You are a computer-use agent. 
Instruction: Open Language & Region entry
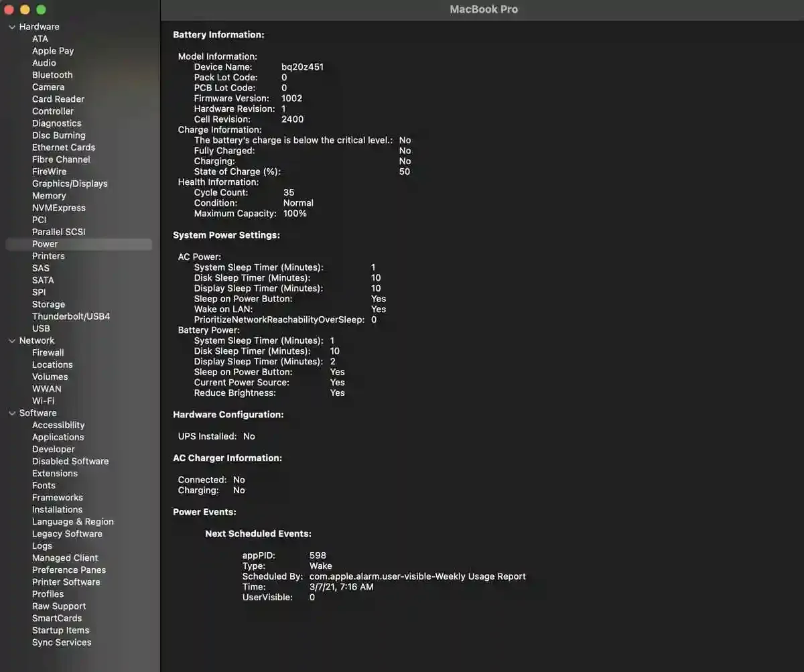tap(73, 521)
